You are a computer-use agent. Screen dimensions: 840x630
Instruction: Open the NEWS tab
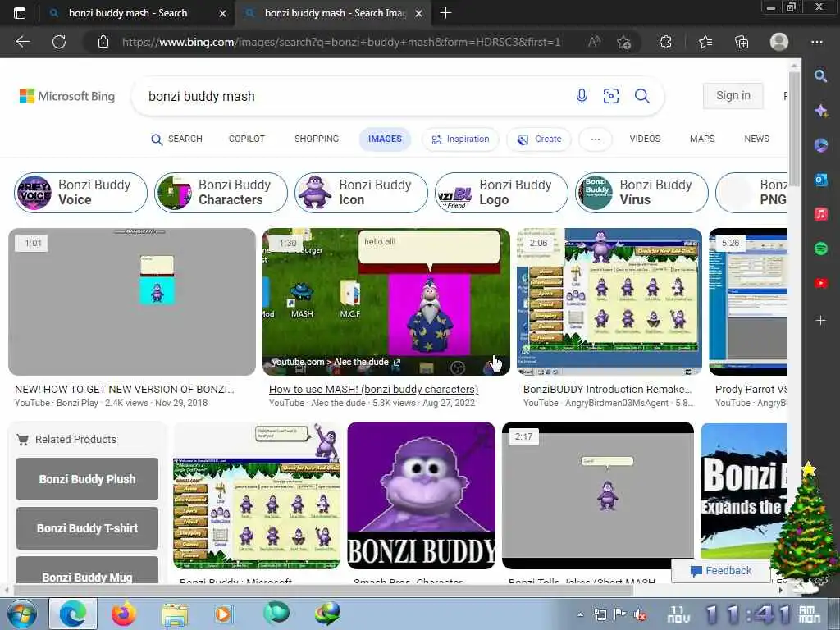point(756,139)
